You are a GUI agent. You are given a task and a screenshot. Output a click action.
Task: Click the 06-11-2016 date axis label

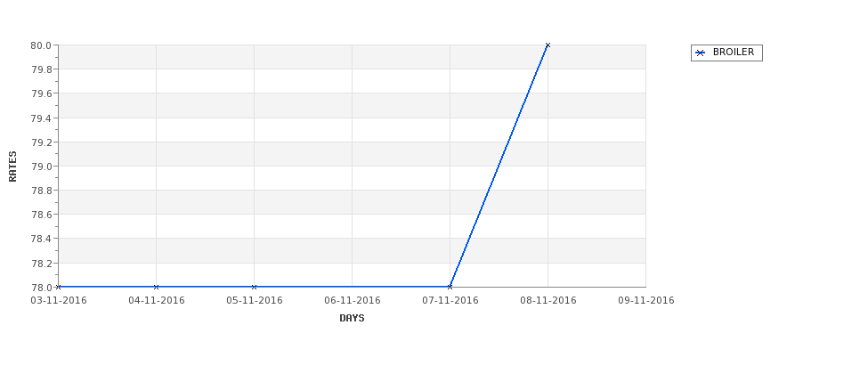click(x=352, y=301)
